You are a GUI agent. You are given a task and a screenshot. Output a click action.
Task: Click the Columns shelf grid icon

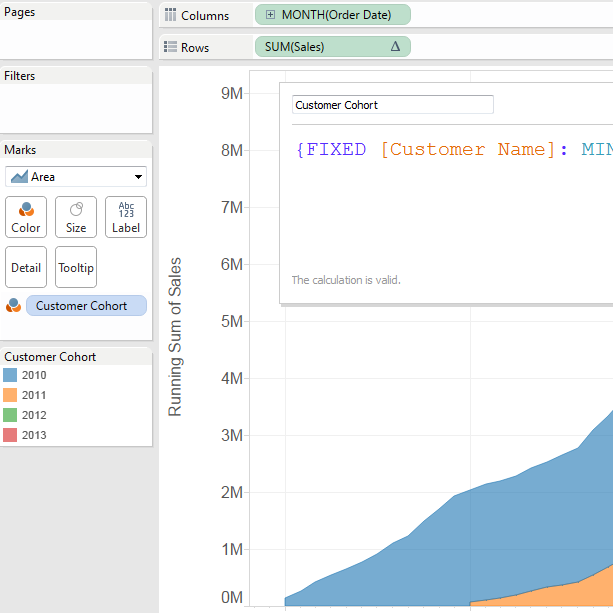[x=171, y=16]
